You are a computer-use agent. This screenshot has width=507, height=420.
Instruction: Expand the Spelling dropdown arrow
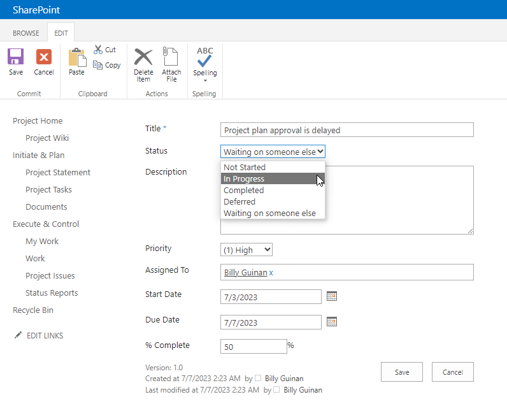[x=205, y=80]
